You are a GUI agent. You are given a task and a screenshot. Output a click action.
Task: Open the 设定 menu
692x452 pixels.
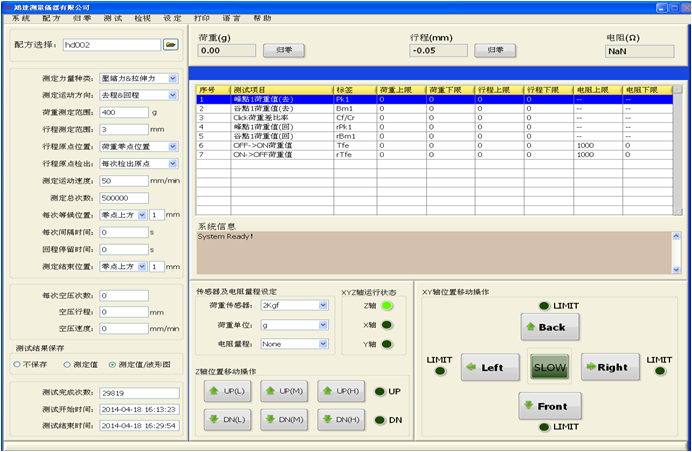172,18
